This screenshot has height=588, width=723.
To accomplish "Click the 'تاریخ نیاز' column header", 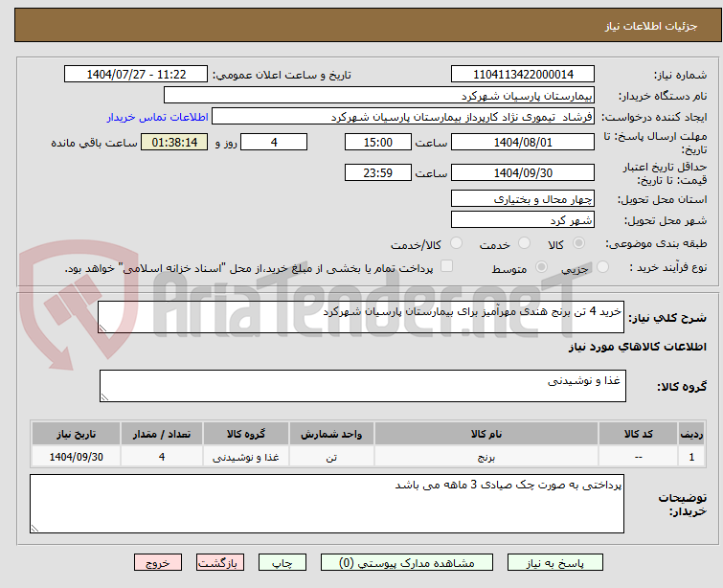I will click(x=76, y=434).
